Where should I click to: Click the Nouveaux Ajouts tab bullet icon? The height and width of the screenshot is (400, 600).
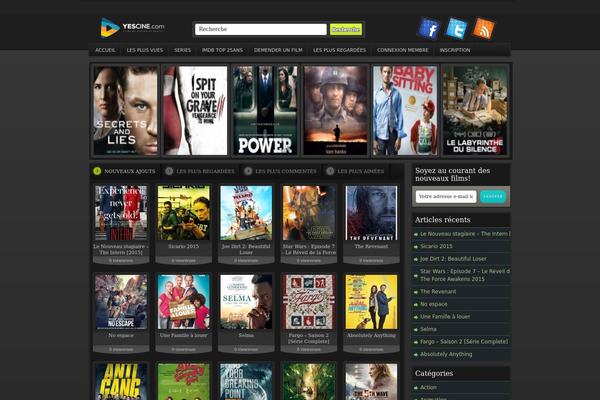click(x=97, y=171)
